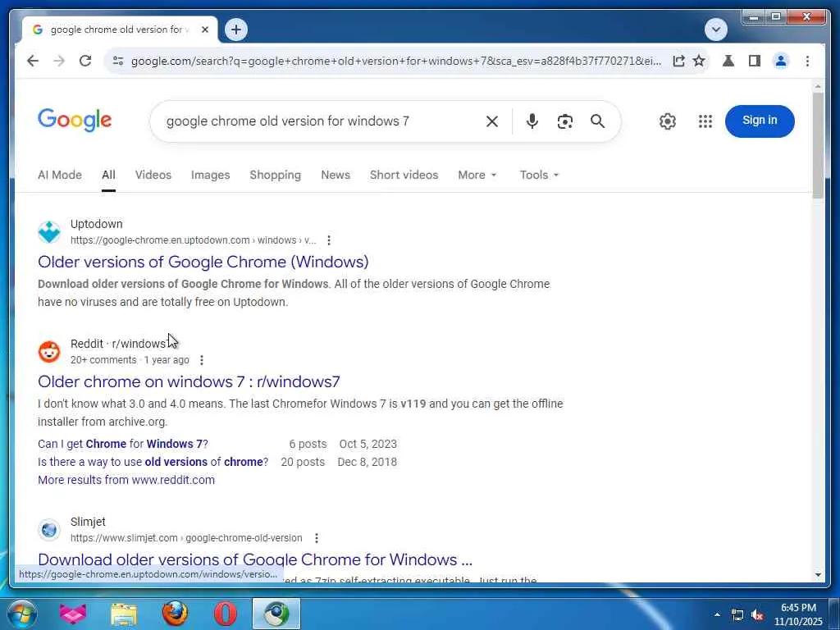Viewport: 840px width, 630px height.
Task: Open Download older versions of Google Chrome link
Action: [x=255, y=559]
